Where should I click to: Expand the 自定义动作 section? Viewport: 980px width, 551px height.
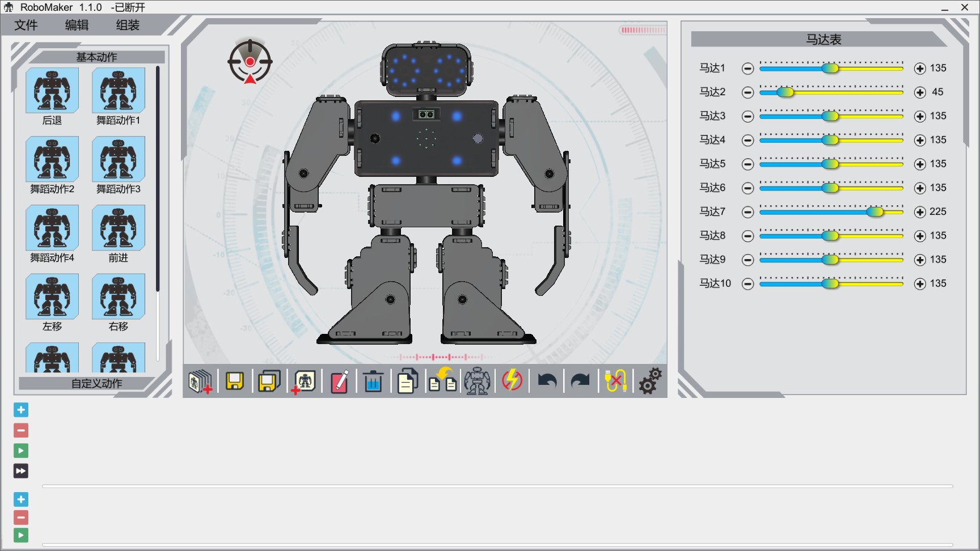[x=96, y=384]
